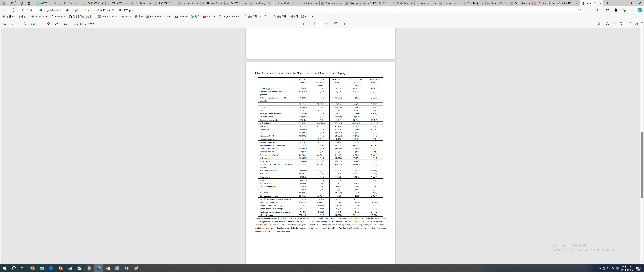The image size is (644, 272).
Task: Click the Read aloud icon
Action: click(x=56, y=24)
